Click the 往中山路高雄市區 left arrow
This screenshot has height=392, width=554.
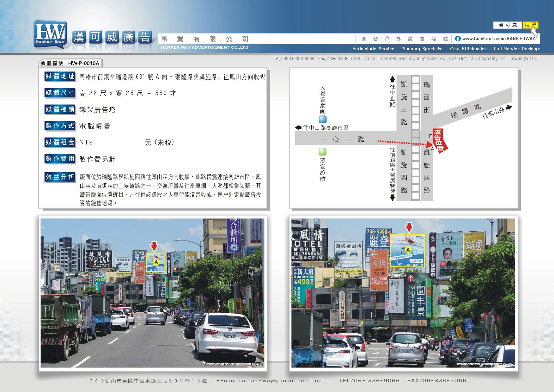coord(298,127)
